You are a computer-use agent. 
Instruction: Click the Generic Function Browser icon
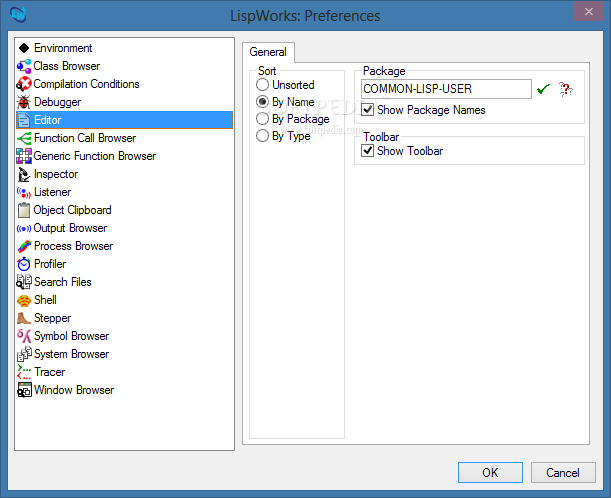tap(24, 156)
